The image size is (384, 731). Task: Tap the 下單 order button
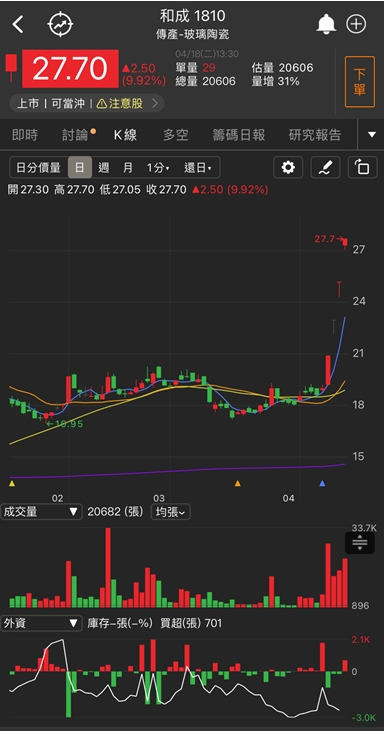pyautogui.click(x=359, y=82)
